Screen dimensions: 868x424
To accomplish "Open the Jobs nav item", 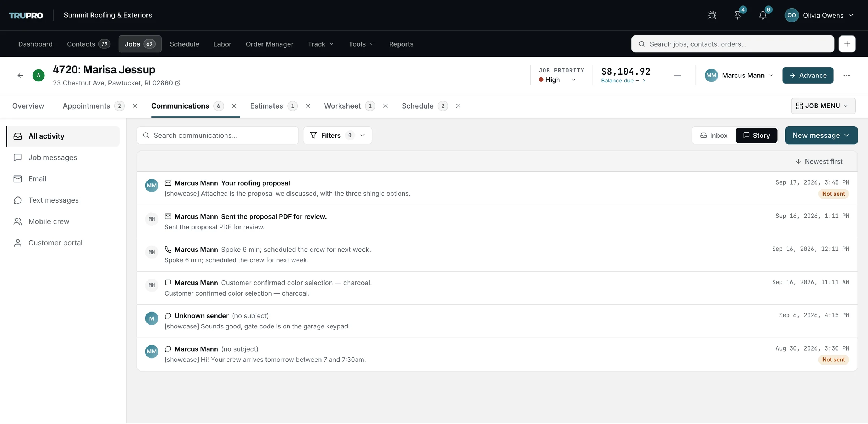I will pos(140,44).
